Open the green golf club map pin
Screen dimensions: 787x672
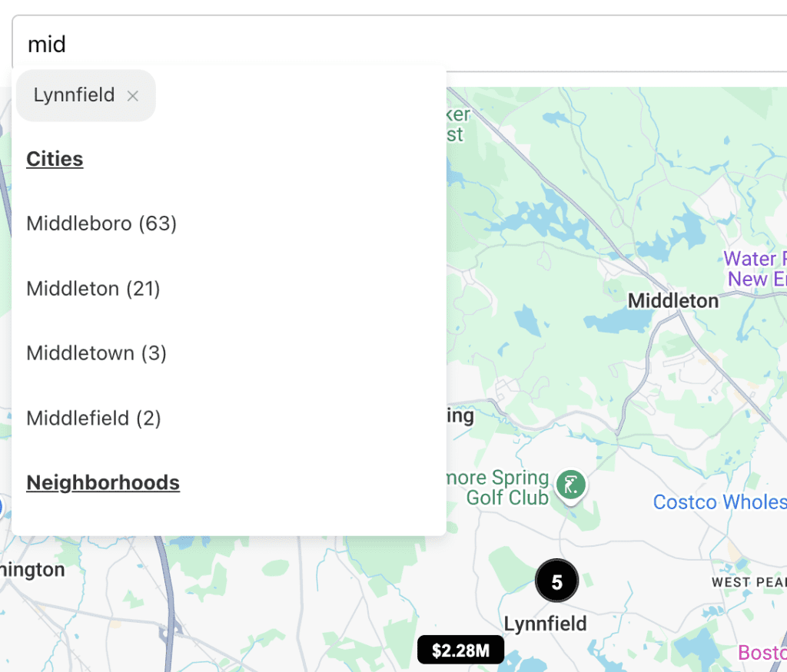point(570,485)
